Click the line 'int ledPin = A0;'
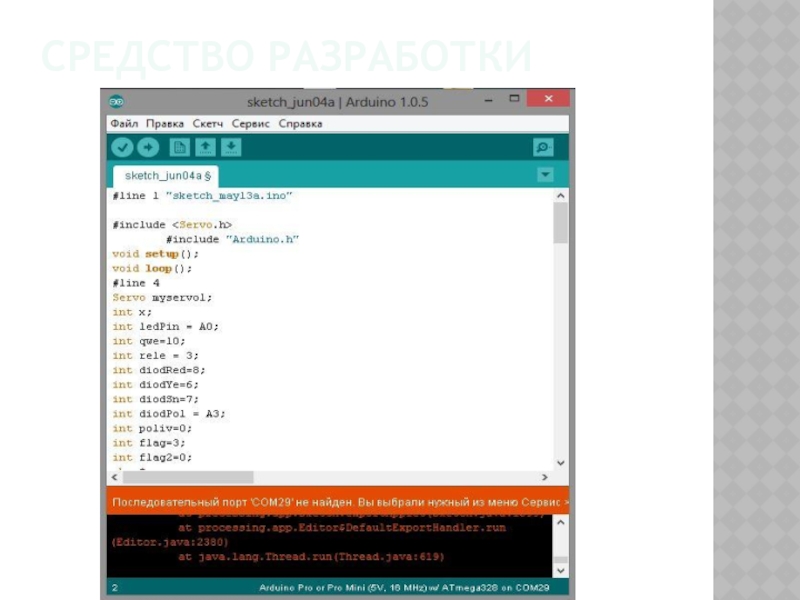The height and width of the screenshot is (600, 800). 165,327
